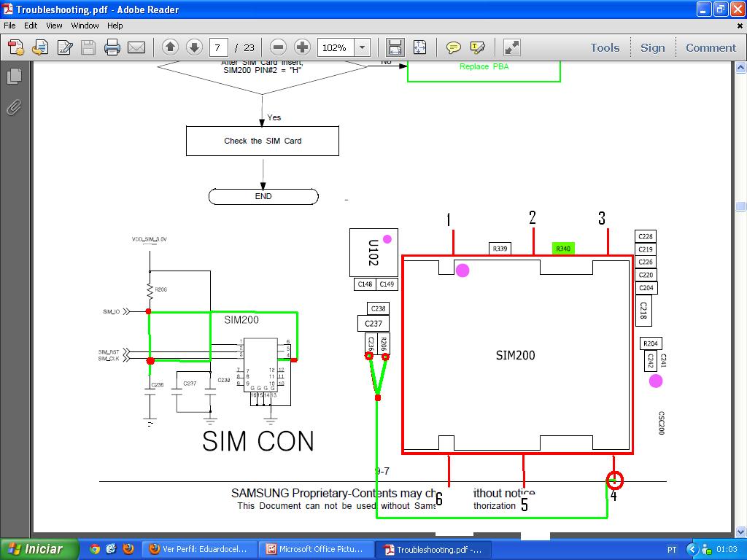Click the C237 component label in board layout
The width and height of the screenshot is (747, 560).
coord(373,324)
